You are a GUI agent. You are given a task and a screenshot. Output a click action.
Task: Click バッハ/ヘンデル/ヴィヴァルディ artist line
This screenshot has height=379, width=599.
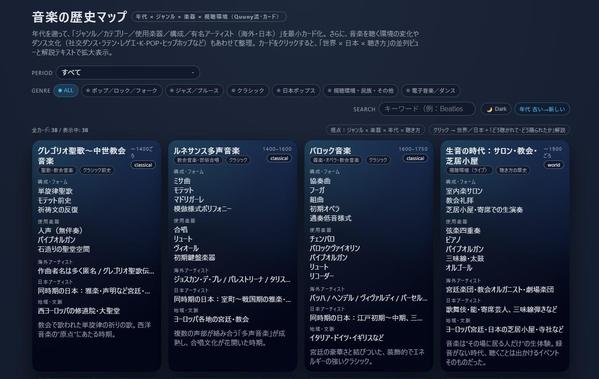pos(368,298)
